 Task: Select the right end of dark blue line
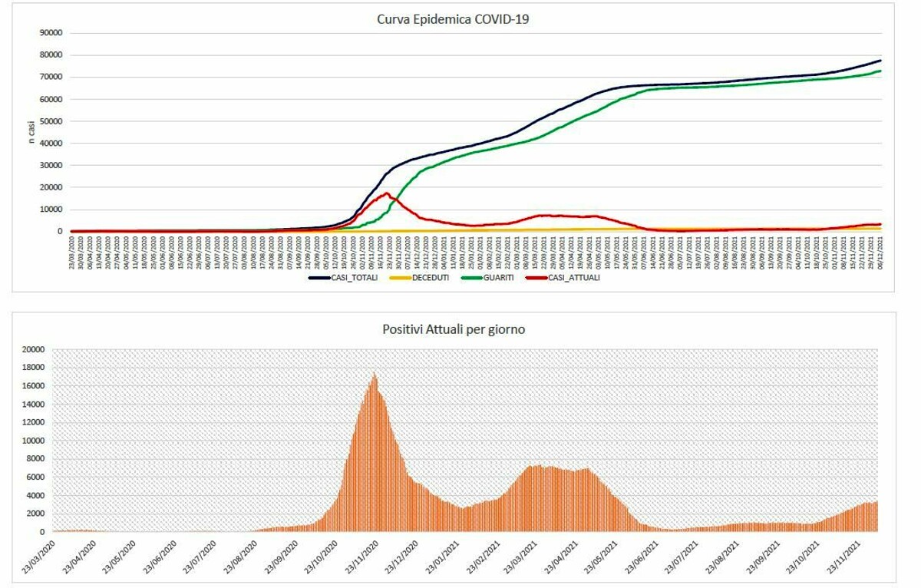click(x=880, y=61)
